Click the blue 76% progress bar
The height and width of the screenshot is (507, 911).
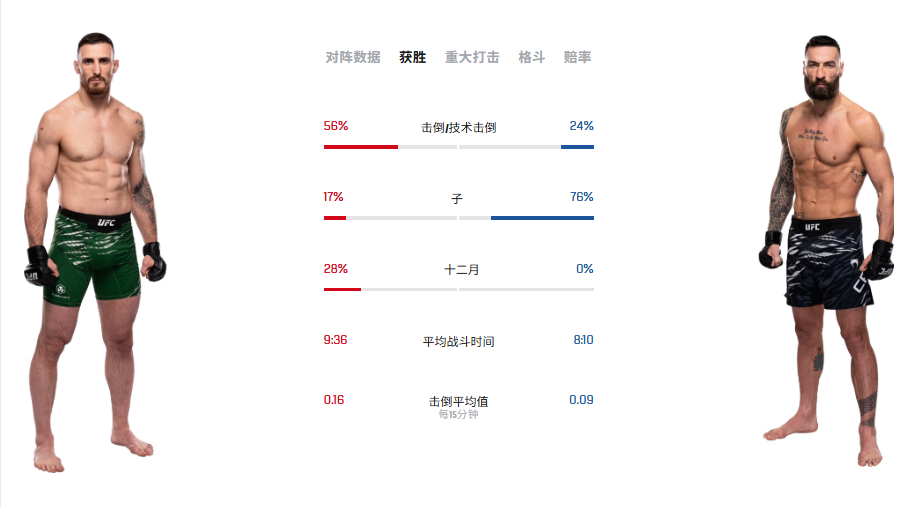(x=542, y=218)
